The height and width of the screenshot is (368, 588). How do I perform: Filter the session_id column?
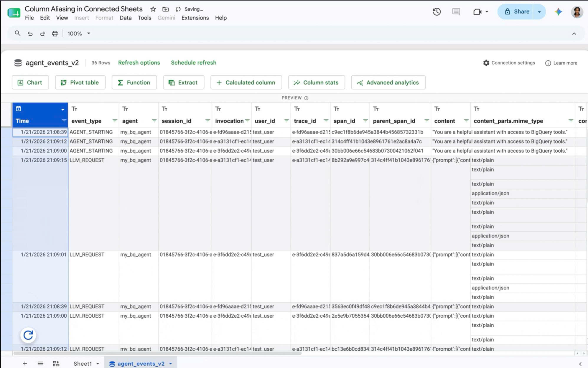(208, 121)
